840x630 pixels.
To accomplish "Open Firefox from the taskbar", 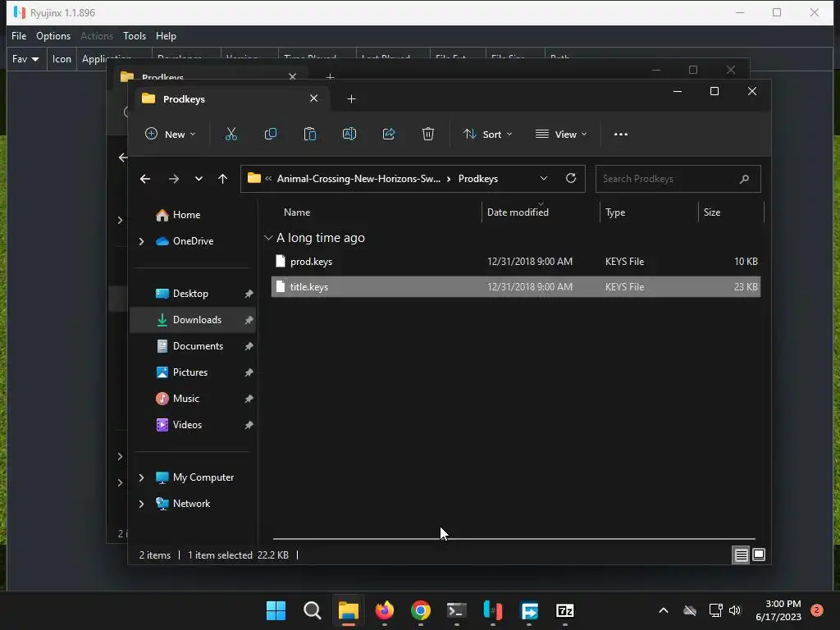I will click(384, 610).
